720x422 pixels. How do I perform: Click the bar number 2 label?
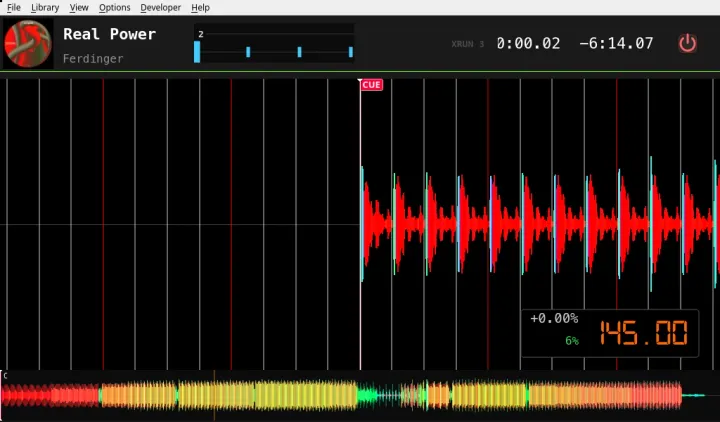tap(201, 34)
